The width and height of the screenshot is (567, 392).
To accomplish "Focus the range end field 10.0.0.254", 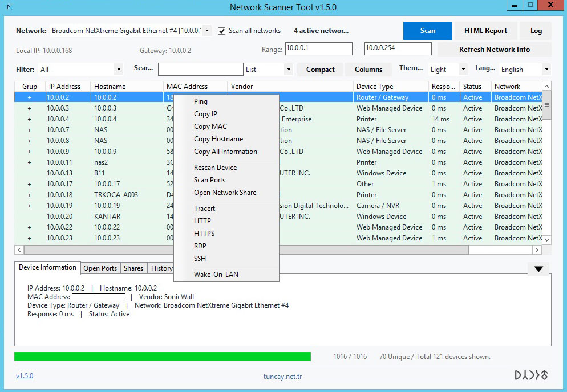I will point(398,48).
